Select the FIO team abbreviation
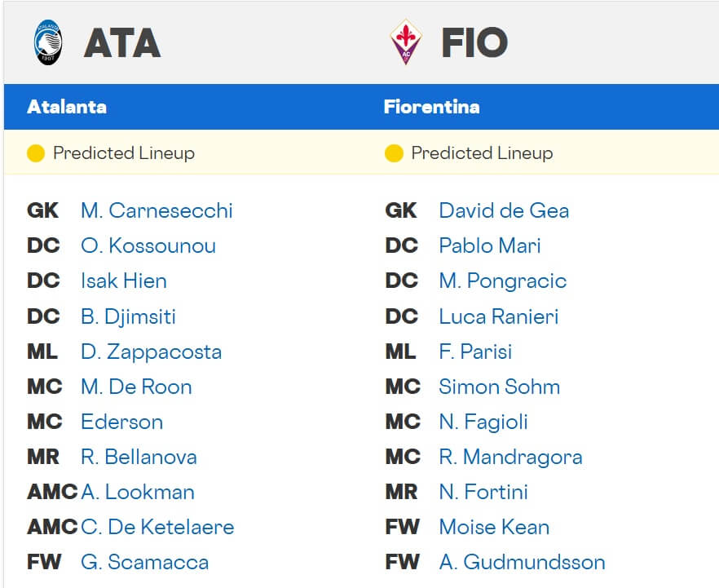This screenshot has width=719, height=588. pos(474,42)
